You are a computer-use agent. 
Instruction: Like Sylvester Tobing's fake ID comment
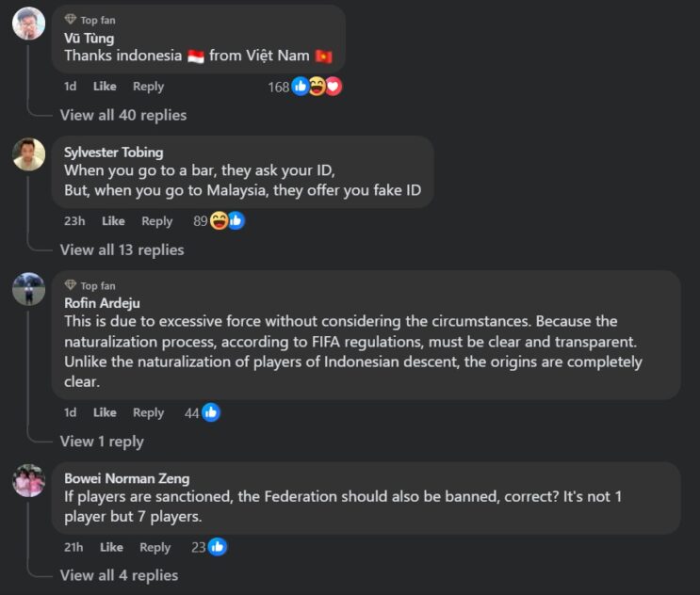pos(113,221)
